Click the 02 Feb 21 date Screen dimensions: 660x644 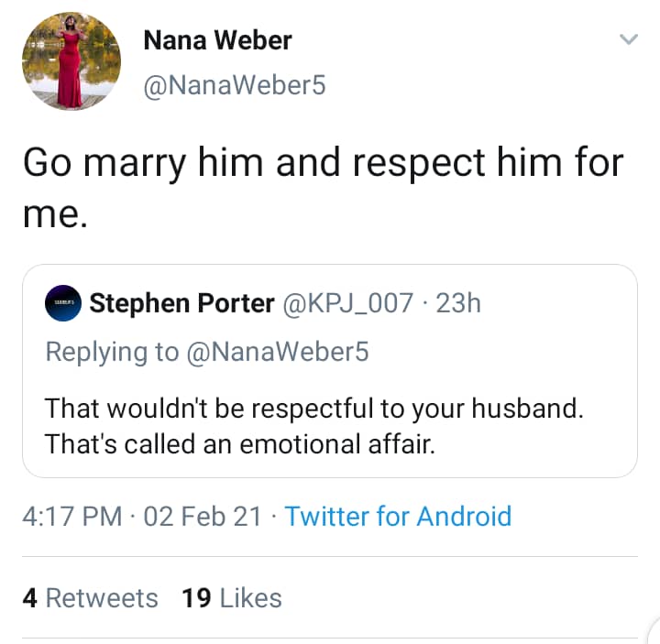[203, 516]
